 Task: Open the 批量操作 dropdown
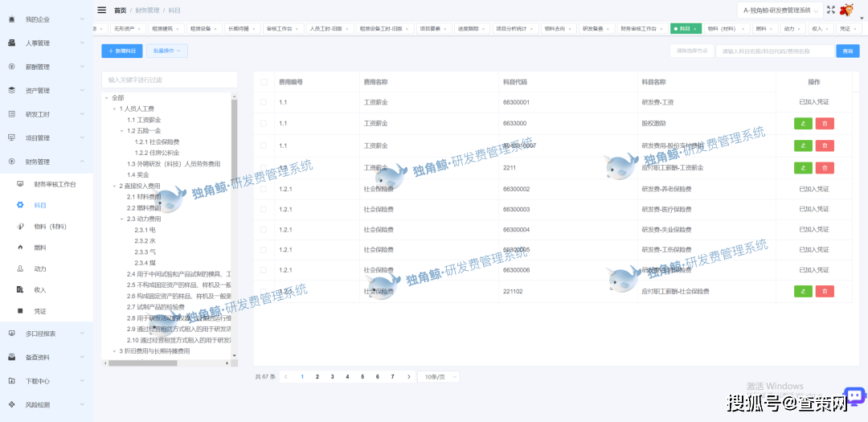166,51
